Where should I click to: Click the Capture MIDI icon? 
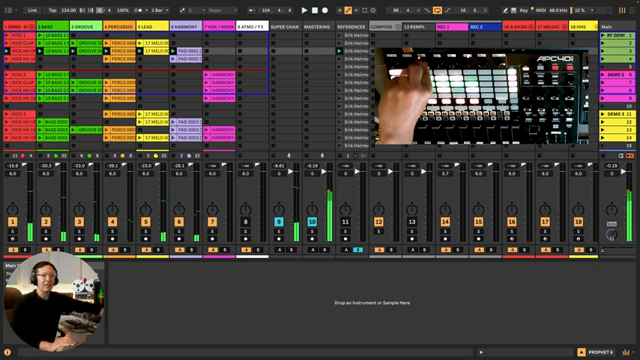pos(364,10)
